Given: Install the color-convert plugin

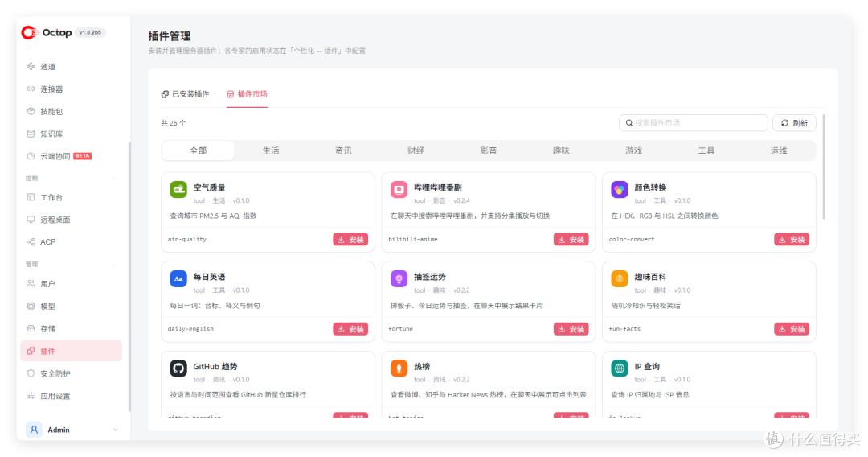Looking at the screenshot, I should [792, 239].
